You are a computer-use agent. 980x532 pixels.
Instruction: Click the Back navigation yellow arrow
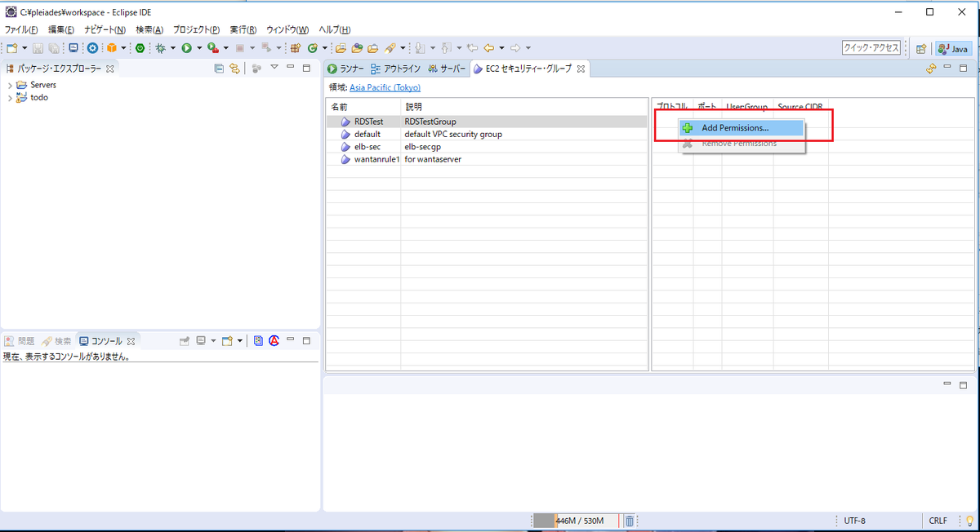[x=488, y=48]
